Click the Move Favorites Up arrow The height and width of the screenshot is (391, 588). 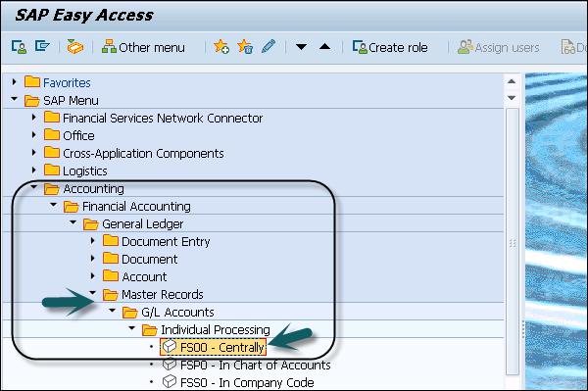324,47
